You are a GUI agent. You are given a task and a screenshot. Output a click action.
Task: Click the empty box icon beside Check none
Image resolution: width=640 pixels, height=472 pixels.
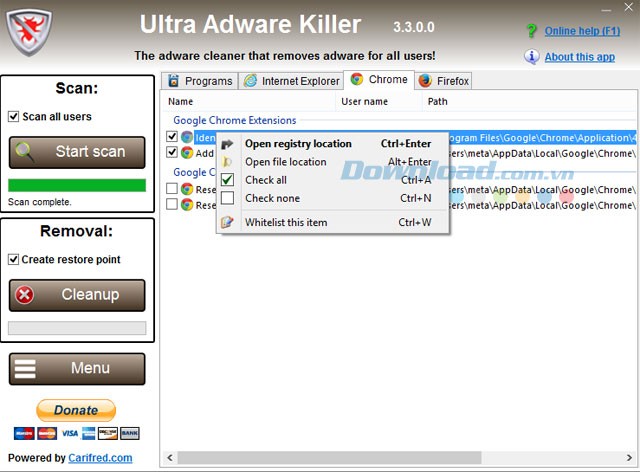coord(227,198)
